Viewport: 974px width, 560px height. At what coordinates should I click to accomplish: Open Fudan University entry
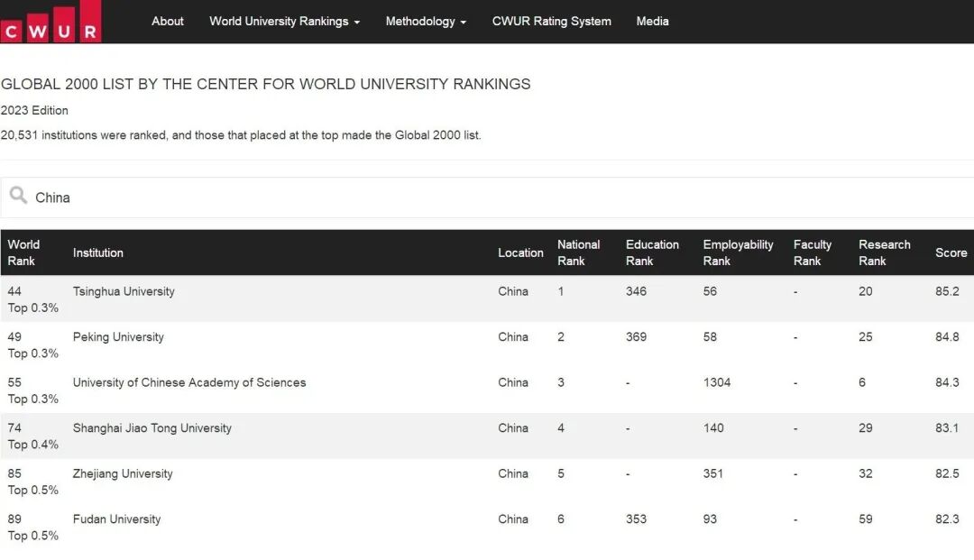(116, 519)
